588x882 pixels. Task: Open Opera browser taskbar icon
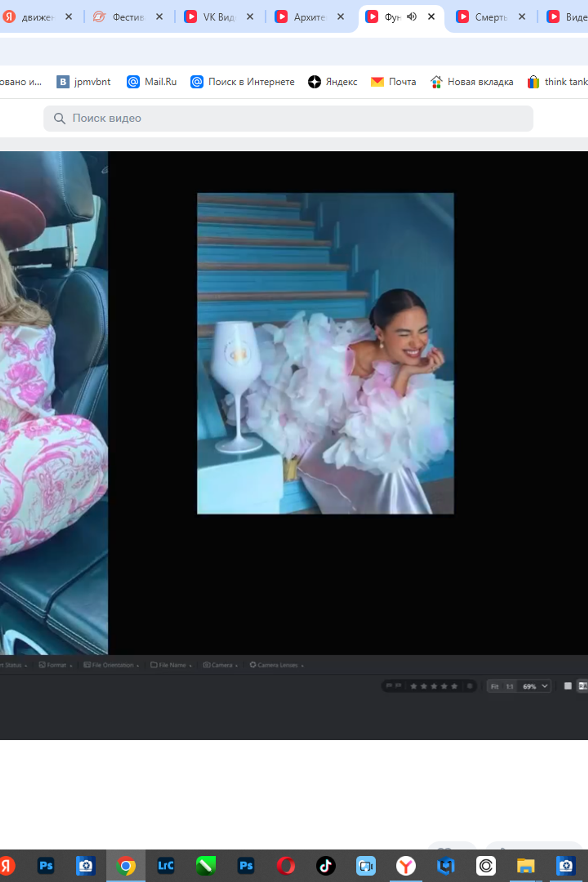pyautogui.click(x=286, y=865)
